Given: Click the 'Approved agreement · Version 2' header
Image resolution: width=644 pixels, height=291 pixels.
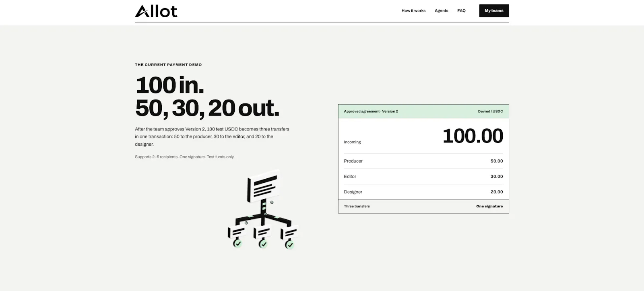Looking at the screenshot, I should coord(371,111).
